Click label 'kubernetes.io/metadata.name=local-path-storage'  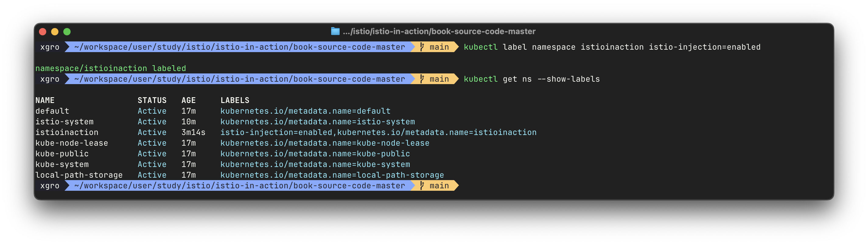click(x=332, y=175)
